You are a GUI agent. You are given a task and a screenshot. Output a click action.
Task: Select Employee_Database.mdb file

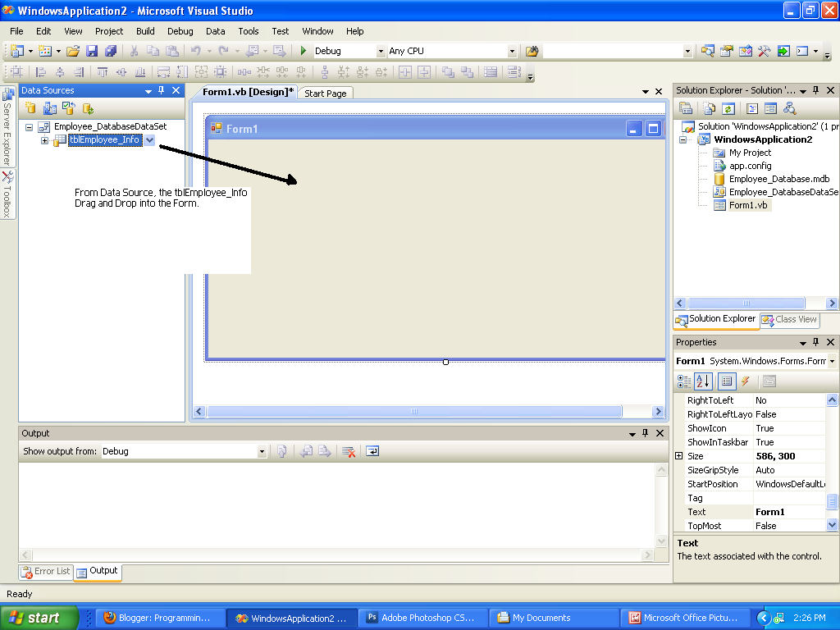[x=779, y=179]
